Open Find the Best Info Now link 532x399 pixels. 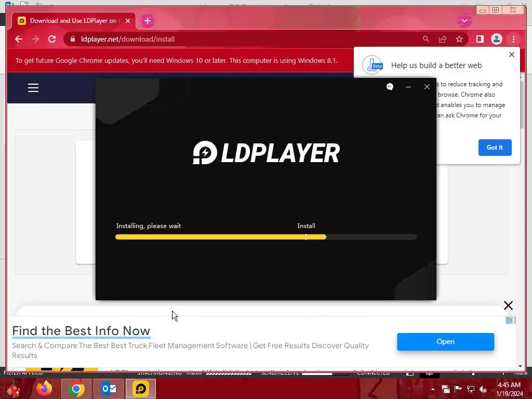tap(81, 331)
